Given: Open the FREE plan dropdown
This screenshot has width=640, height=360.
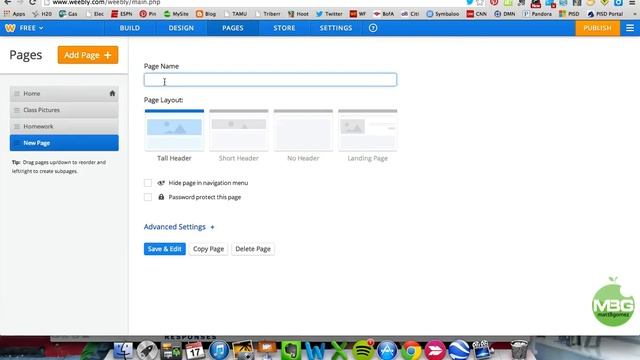Looking at the screenshot, I should point(31,28).
